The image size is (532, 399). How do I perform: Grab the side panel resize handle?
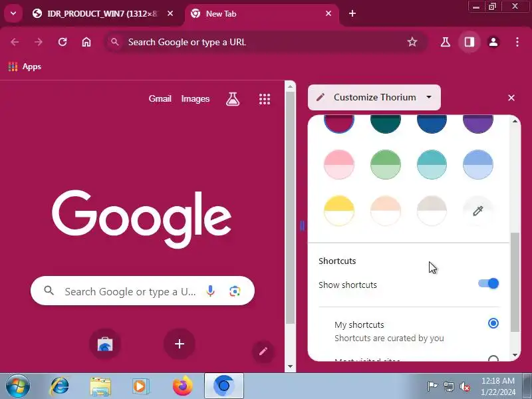coord(302,225)
